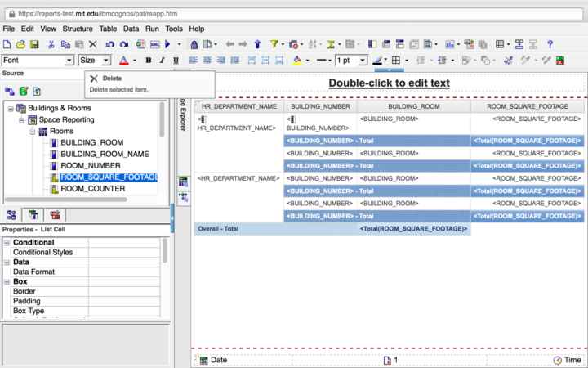Toggle Underline formatting button

[x=175, y=61]
